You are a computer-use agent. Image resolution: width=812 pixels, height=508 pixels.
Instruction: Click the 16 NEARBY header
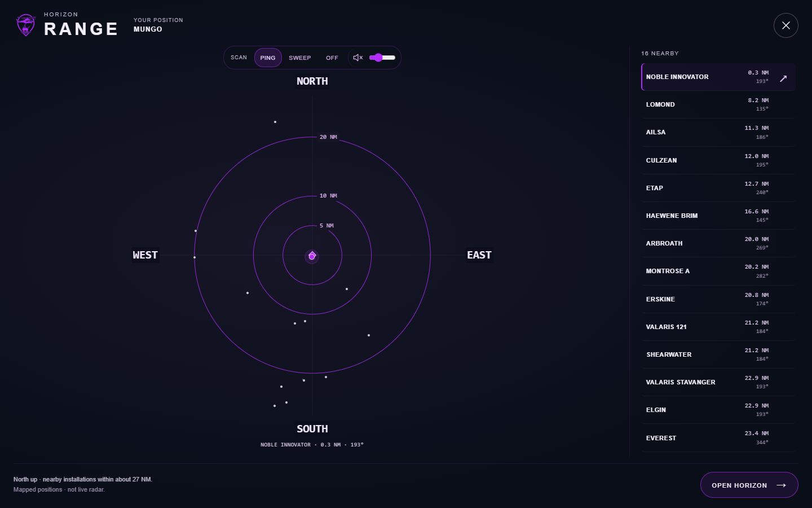pyautogui.click(x=660, y=54)
